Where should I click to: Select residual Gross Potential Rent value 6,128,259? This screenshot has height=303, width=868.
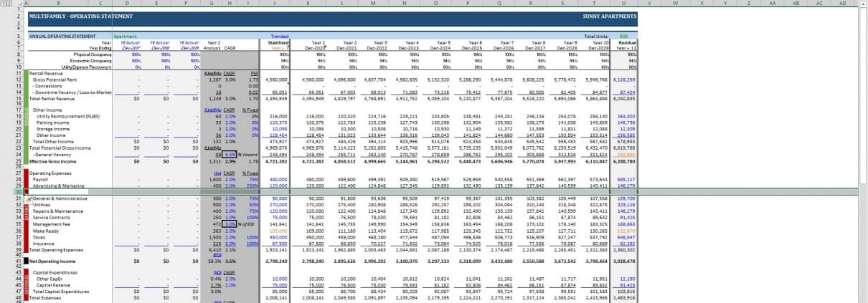click(x=625, y=79)
